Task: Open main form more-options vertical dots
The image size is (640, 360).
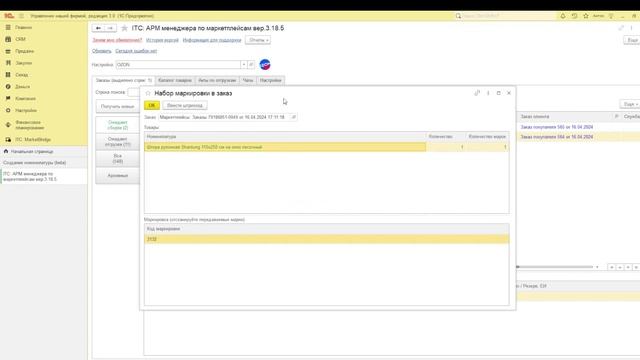Action: tap(631, 28)
